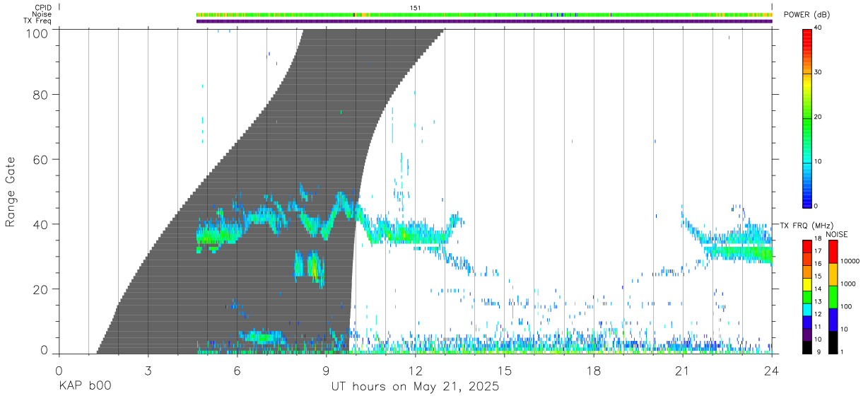This screenshot has height=401, width=868.
Task: Click the 3 hour tick label on the time axis
Action: pos(148,371)
